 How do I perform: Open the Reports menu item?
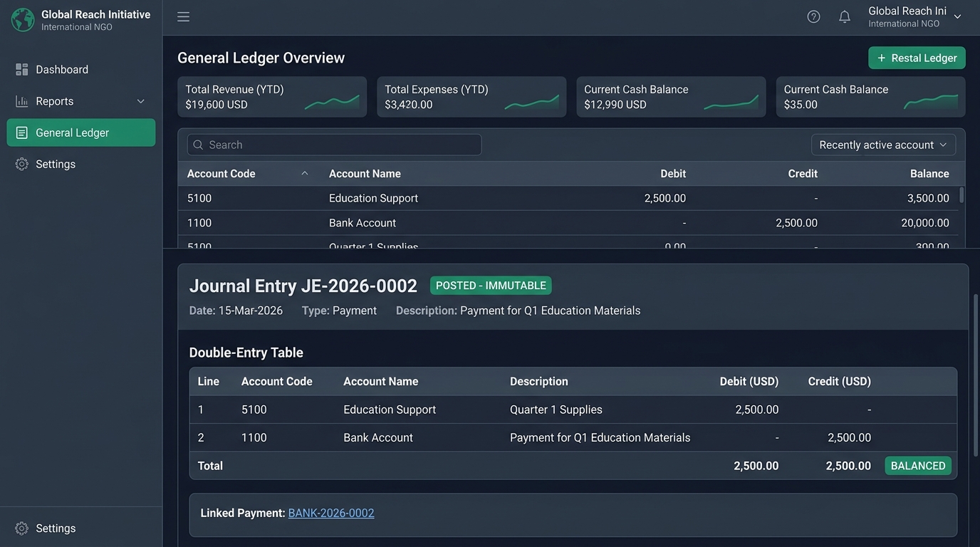[81, 101]
